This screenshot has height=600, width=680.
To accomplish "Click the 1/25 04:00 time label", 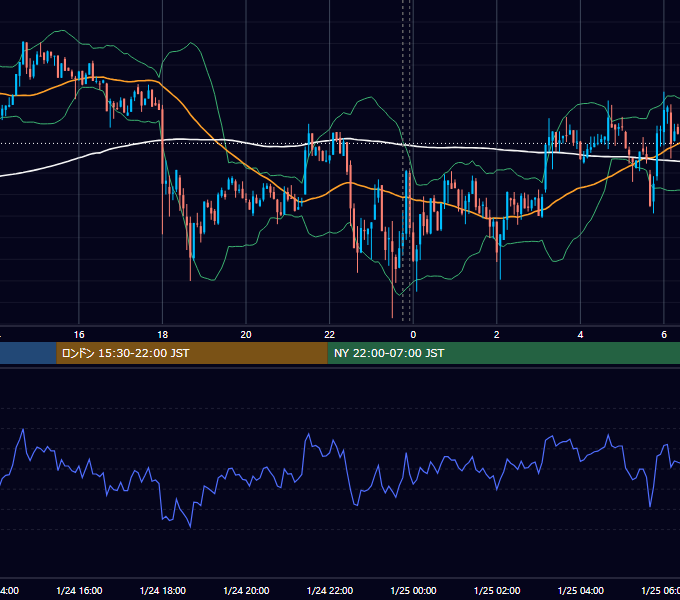I will (580, 590).
